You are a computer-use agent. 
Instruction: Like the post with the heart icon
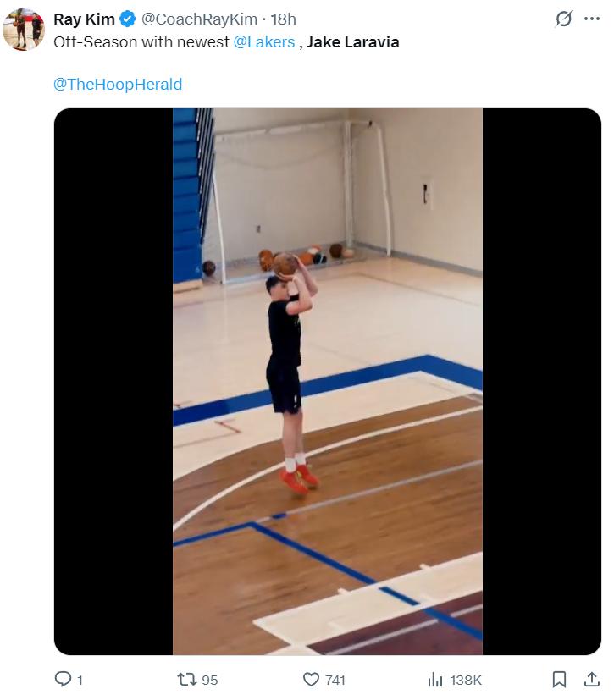point(311,679)
